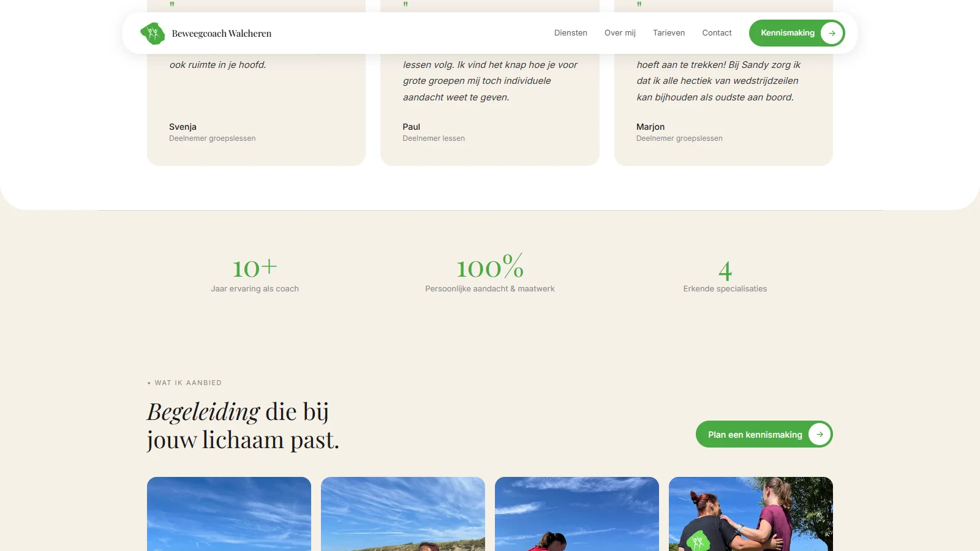Click 'Deelnemer groepslessen' under Marjon
This screenshot has height=551, width=980.
(679, 138)
